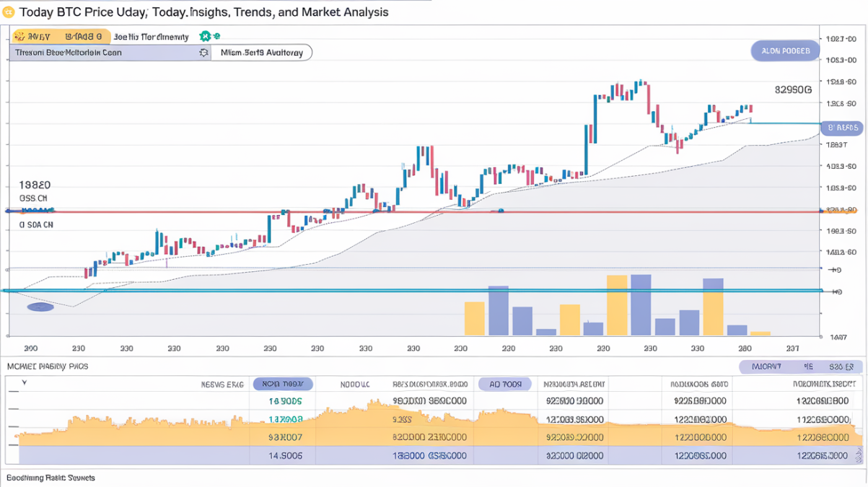Select the 'Joe His Tor dmenuty' tab
868x487 pixels.
point(152,37)
